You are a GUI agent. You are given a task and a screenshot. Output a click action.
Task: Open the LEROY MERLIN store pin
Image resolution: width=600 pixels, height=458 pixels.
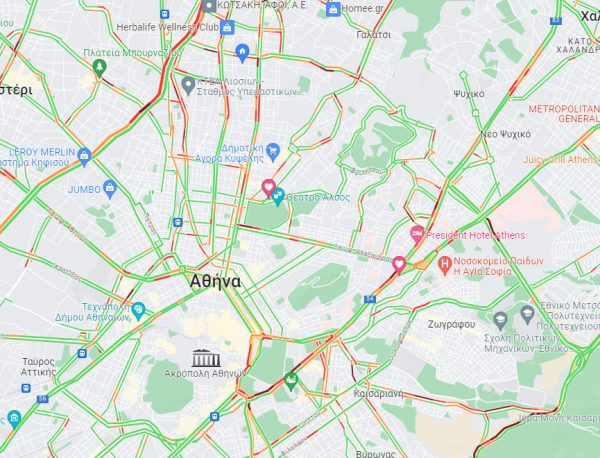pyautogui.click(x=84, y=157)
